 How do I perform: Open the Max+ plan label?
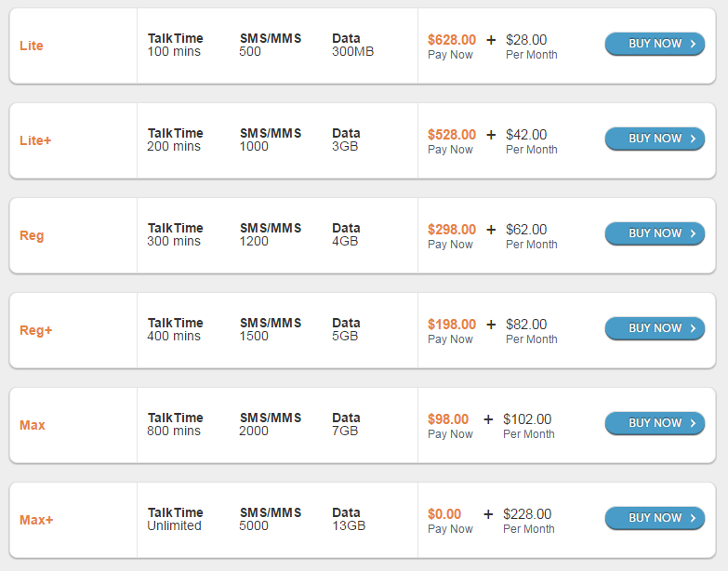(x=36, y=520)
